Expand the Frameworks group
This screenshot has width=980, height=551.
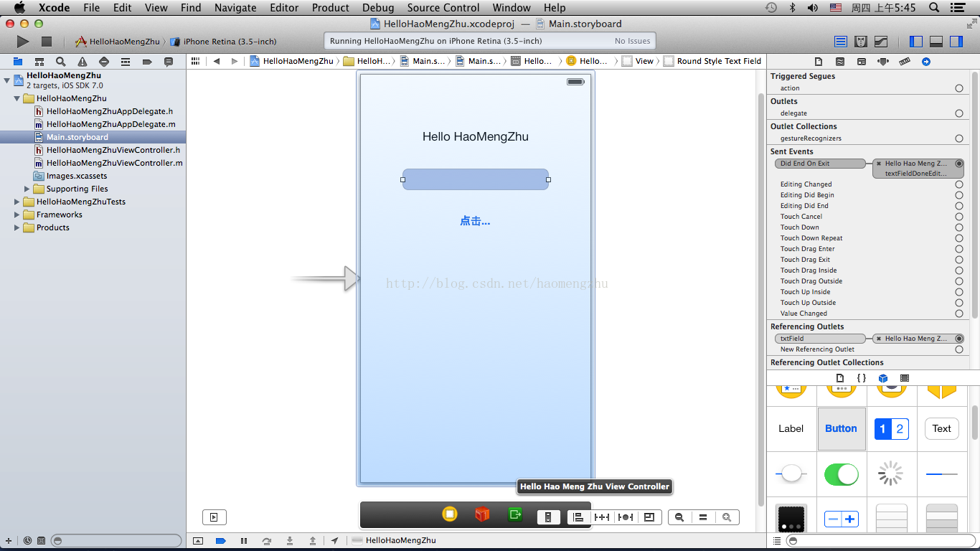click(17, 215)
